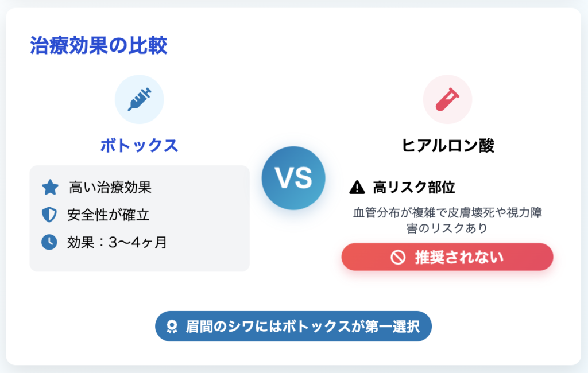
Task: Click the blue syringe icon above ボトックス
Action: (139, 99)
